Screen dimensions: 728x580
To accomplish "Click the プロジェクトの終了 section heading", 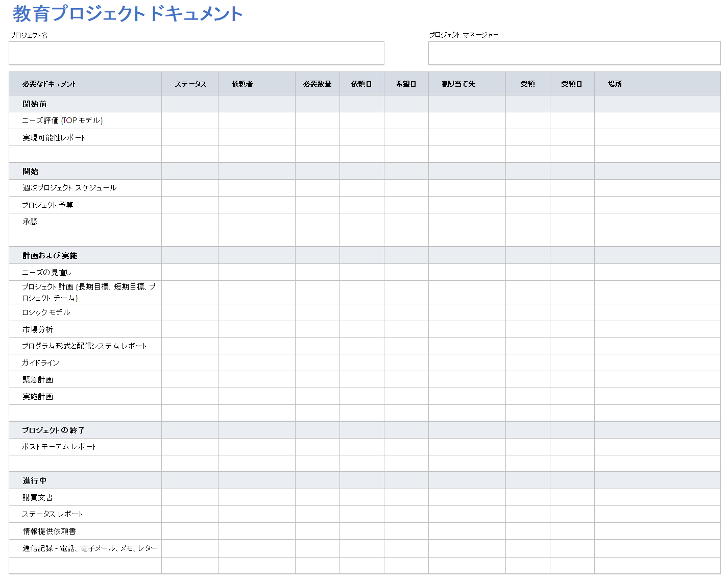I will click(54, 430).
